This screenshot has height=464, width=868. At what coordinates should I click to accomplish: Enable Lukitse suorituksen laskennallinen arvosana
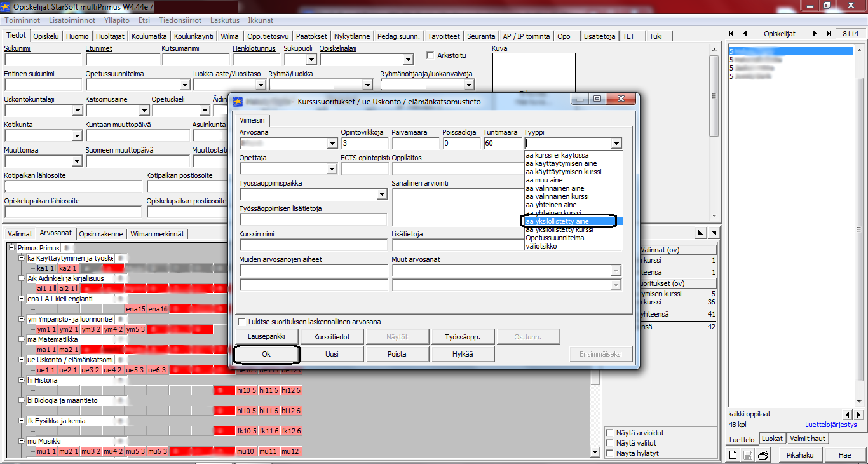(241, 322)
